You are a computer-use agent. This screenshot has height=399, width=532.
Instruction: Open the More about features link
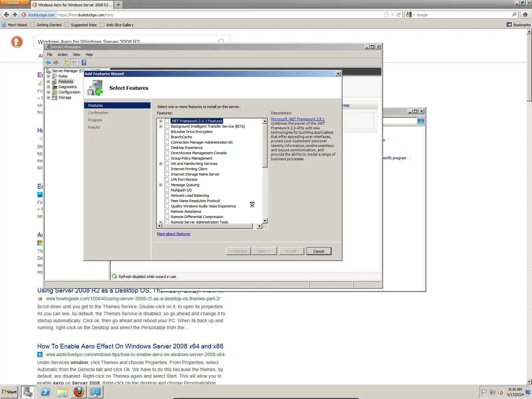(174, 234)
